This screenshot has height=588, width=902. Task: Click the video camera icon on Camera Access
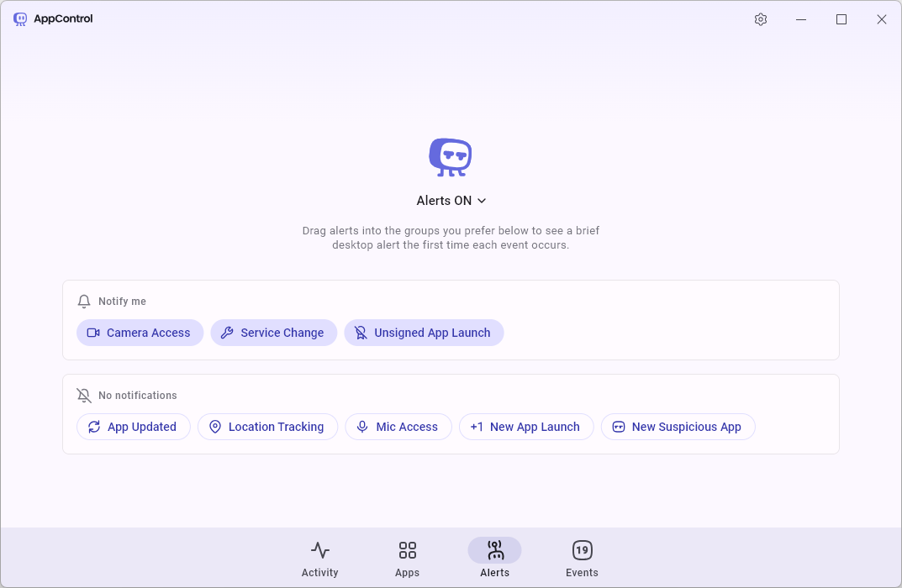[x=93, y=333]
